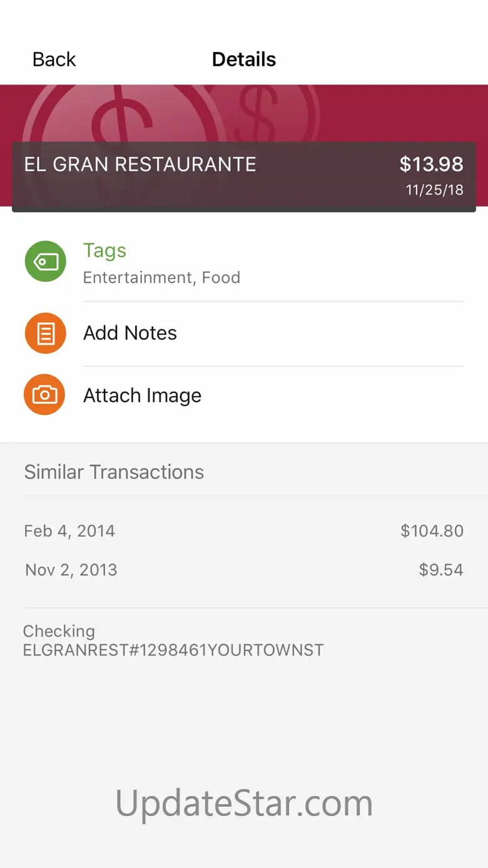Click the $13.98 transaction amount
488x868 pixels.
point(431,165)
